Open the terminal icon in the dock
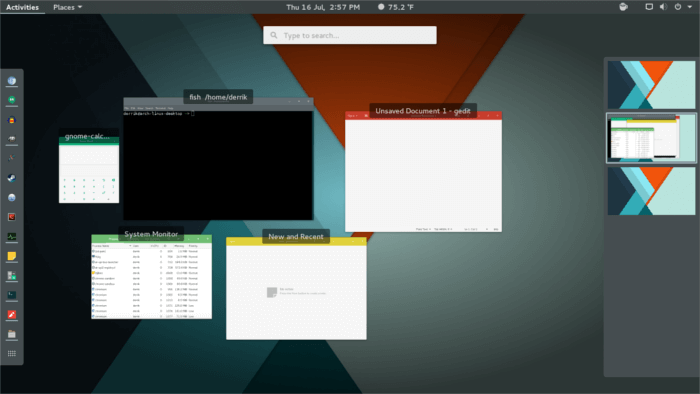This screenshot has width=700, height=394. click(12, 295)
